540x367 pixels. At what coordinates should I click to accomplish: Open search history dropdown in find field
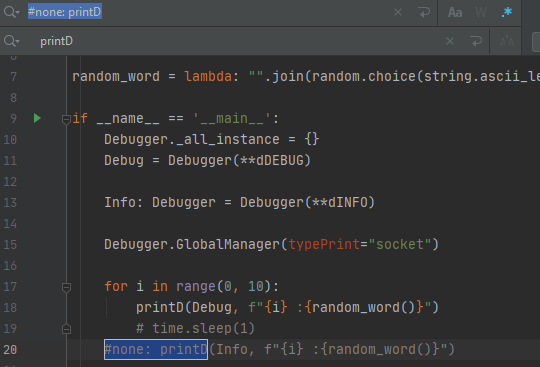coord(12,12)
